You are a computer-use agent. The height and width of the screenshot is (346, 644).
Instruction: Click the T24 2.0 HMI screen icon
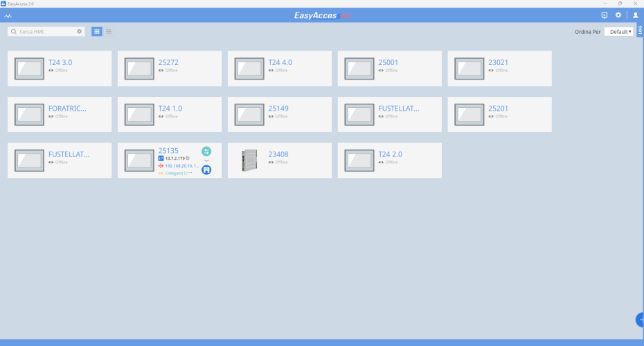click(359, 161)
